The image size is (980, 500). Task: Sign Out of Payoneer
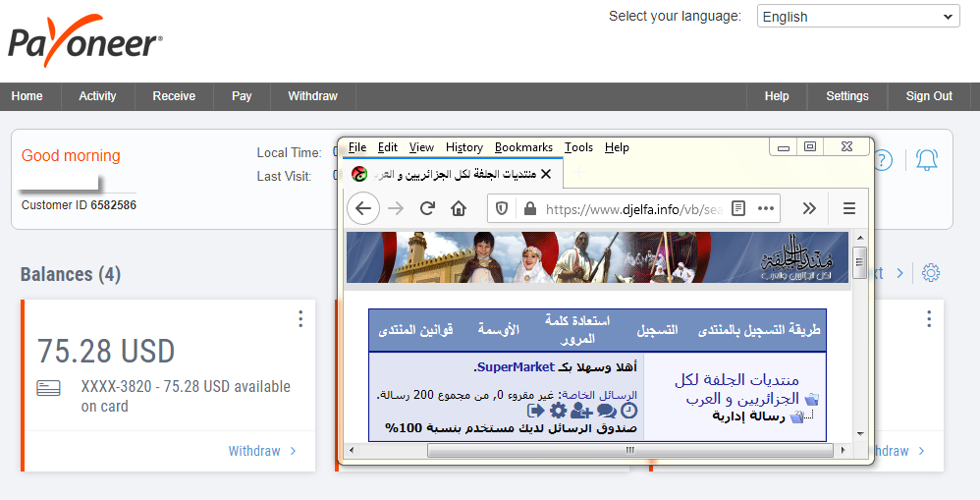(x=929, y=96)
